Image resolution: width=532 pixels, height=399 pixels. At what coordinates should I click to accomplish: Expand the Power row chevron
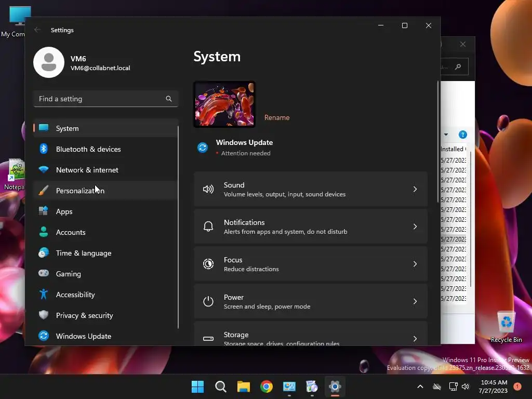coord(415,301)
